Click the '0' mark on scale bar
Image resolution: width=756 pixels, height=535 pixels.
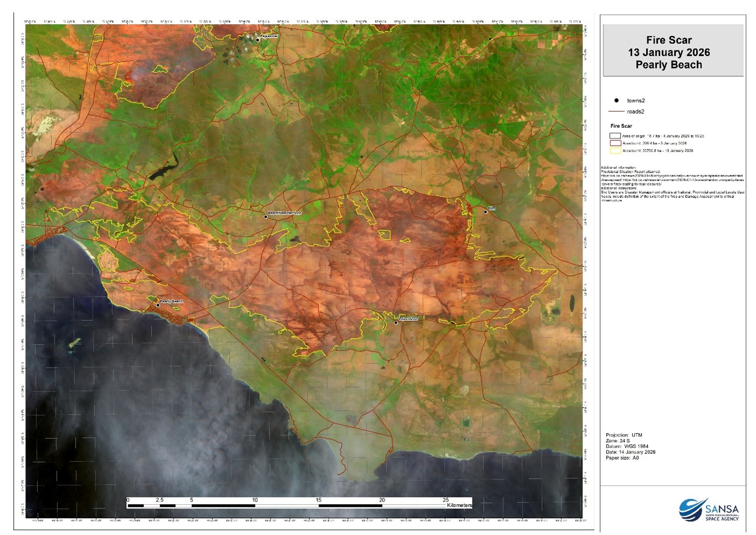(128, 500)
